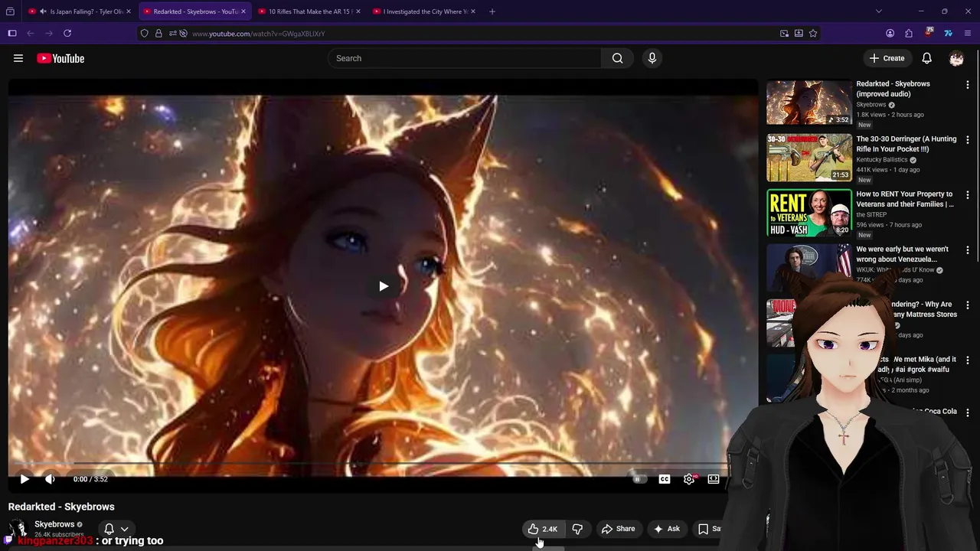Show site information shield icon
The width and height of the screenshot is (980, 551).
point(144,34)
